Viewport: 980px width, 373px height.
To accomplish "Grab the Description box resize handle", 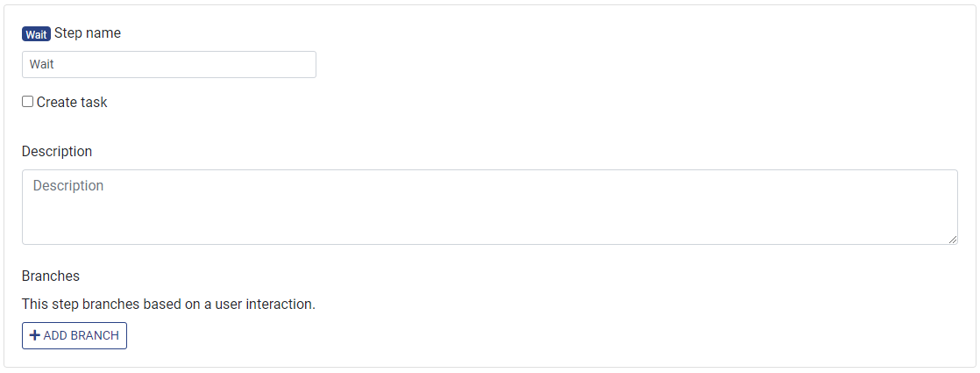I will (x=952, y=240).
